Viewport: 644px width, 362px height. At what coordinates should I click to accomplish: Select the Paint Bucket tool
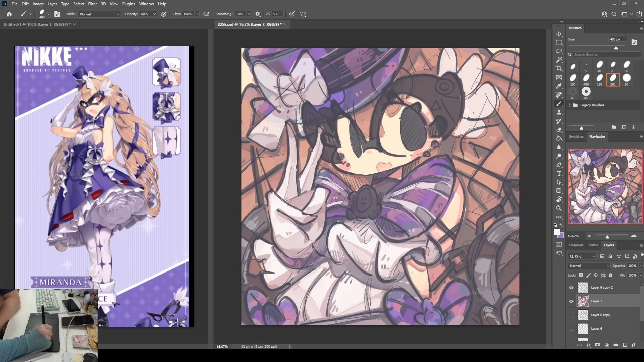559,139
